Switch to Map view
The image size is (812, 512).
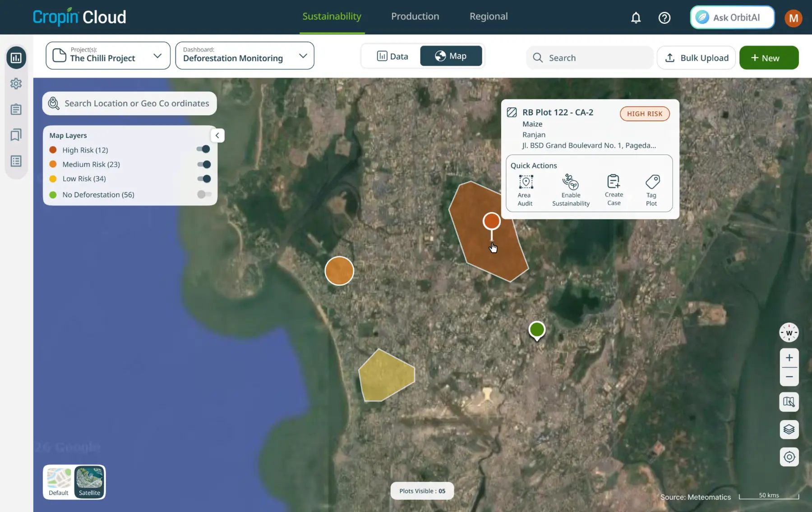pos(451,56)
